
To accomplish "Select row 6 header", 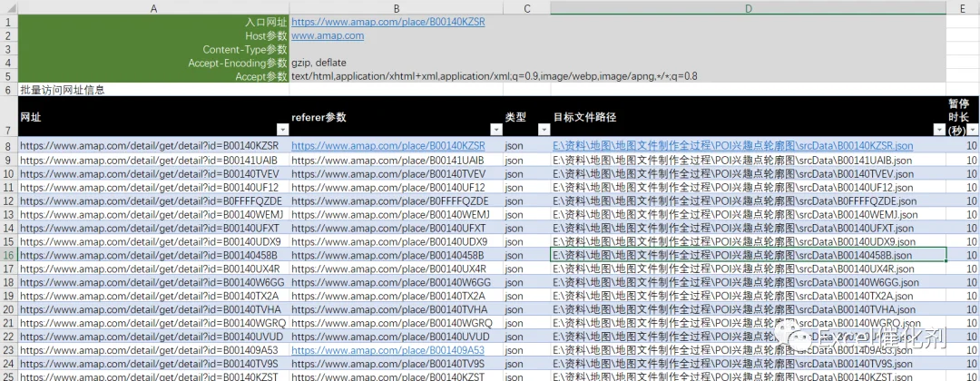I will (x=9, y=90).
